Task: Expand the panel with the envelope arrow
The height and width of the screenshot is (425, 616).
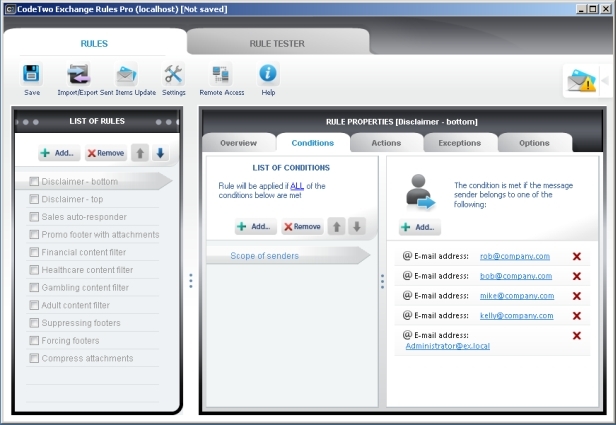Action: pyautogui.click(x=582, y=80)
